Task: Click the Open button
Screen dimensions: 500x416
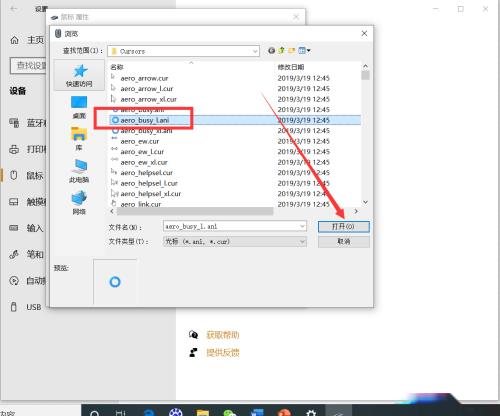Action: 344,227
